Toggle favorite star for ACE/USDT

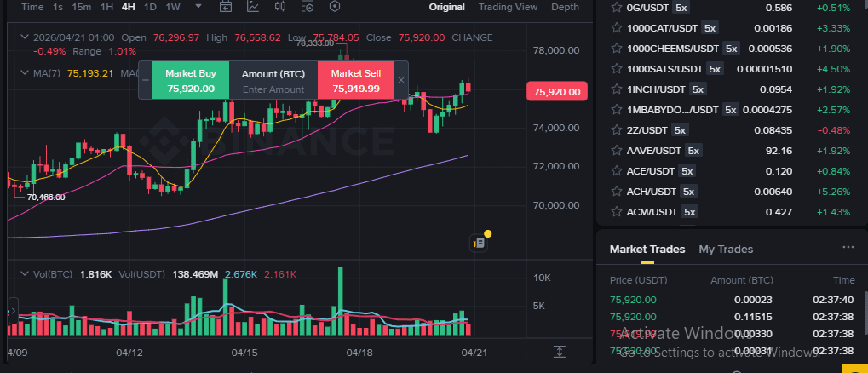coord(616,171)
